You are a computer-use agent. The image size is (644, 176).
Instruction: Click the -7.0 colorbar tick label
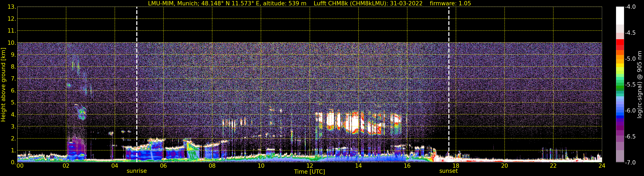(x=630, y=163)
